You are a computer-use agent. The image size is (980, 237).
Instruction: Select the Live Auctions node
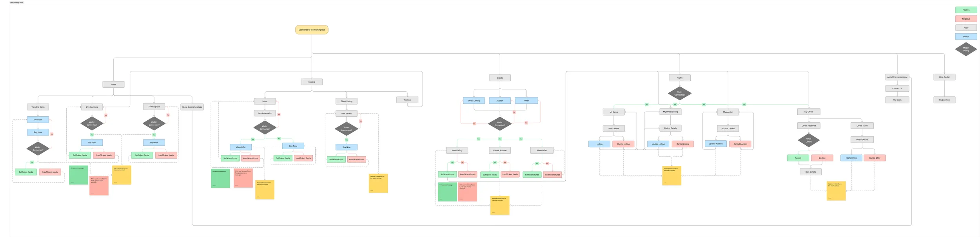(92, 107)
